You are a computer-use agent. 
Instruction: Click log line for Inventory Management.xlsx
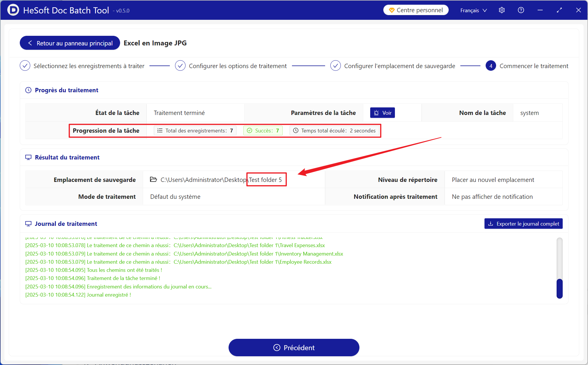click(184, 254)
